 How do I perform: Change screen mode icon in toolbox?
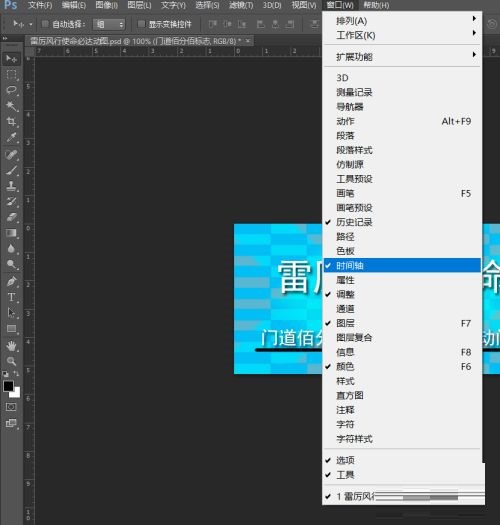click(x=11, y=423)
